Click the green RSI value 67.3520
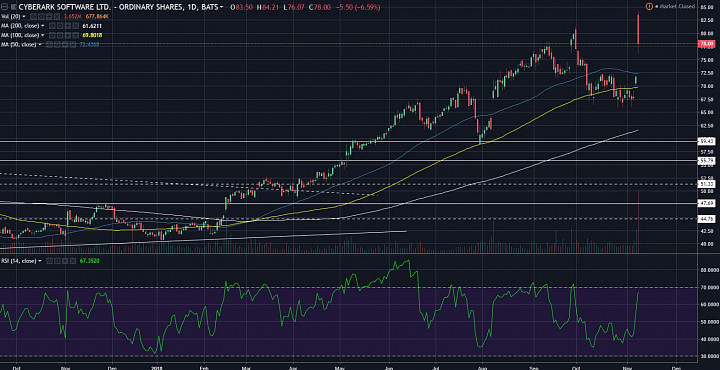Viewport: 720px width, 370px height. pyautogui.click(x=90, y=261)
